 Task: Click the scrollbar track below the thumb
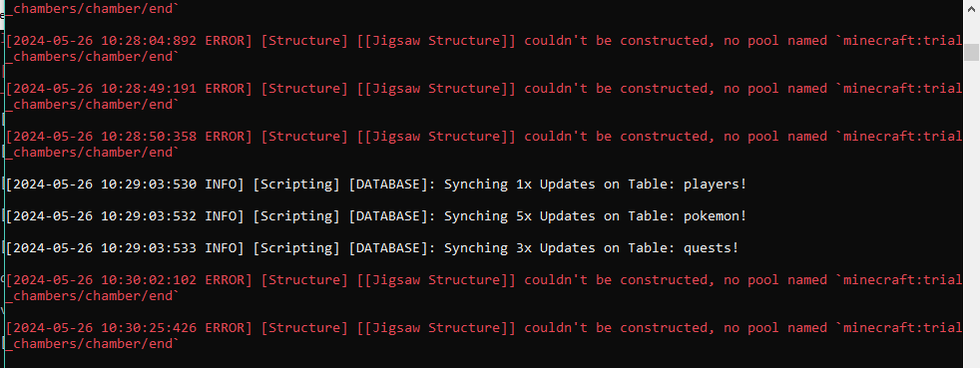click(x=971, y=212)
